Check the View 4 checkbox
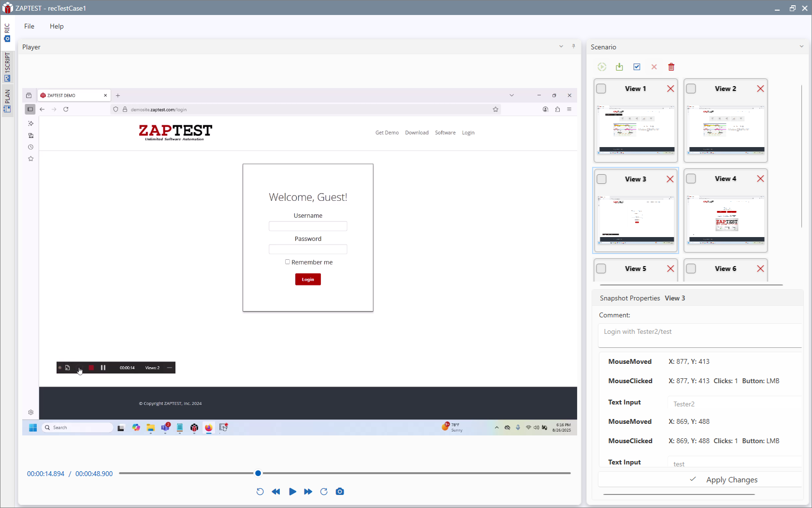 tap(691, 179)
